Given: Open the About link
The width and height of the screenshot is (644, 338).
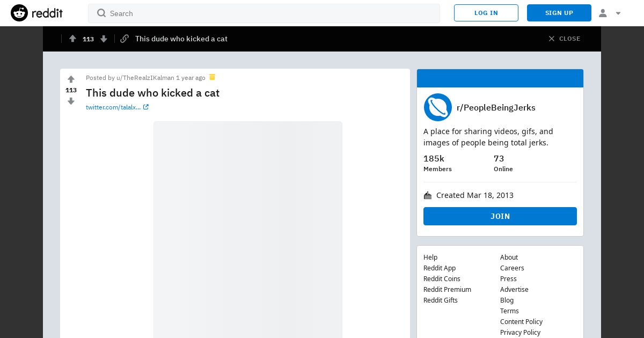Looking at the screenshot, I should click(x=509, y=257).
